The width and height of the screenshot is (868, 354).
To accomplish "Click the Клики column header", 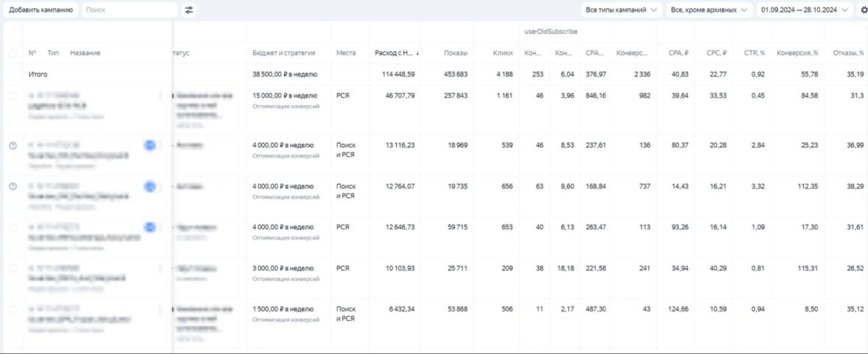I will tap(503, 53).
